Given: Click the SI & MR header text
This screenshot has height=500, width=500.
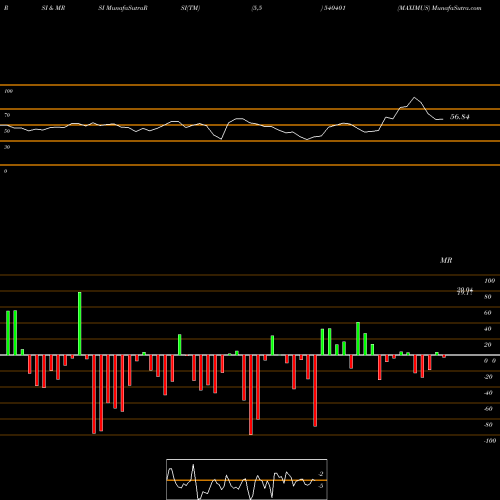Looking at the screenshot, I should [53, 8].
